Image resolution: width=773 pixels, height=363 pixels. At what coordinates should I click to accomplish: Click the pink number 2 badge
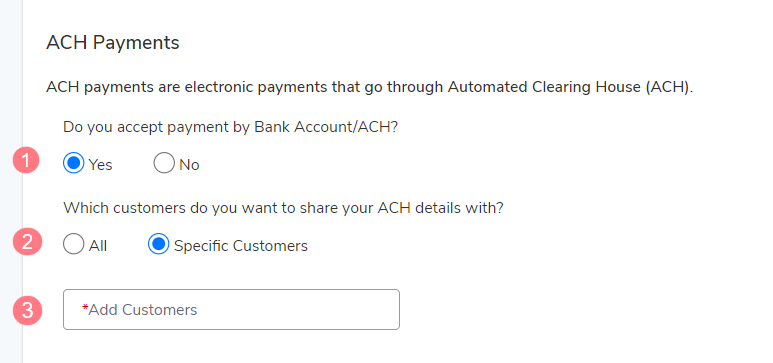point(27,242)
